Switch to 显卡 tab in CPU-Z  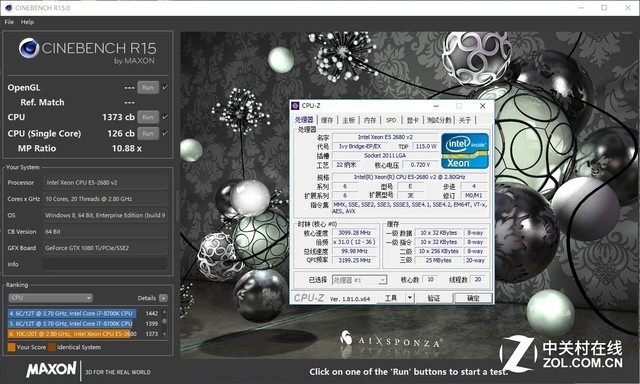[x=413, y=120]
